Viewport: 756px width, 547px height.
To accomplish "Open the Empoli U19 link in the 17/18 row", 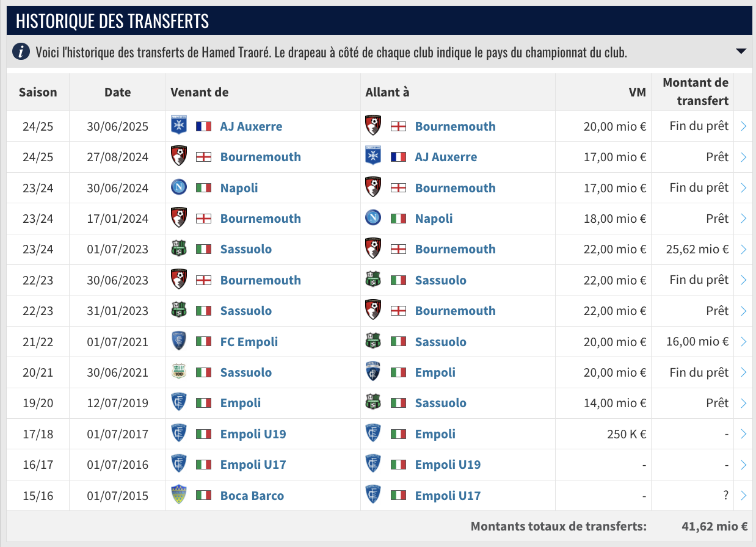I will [253, 434].
